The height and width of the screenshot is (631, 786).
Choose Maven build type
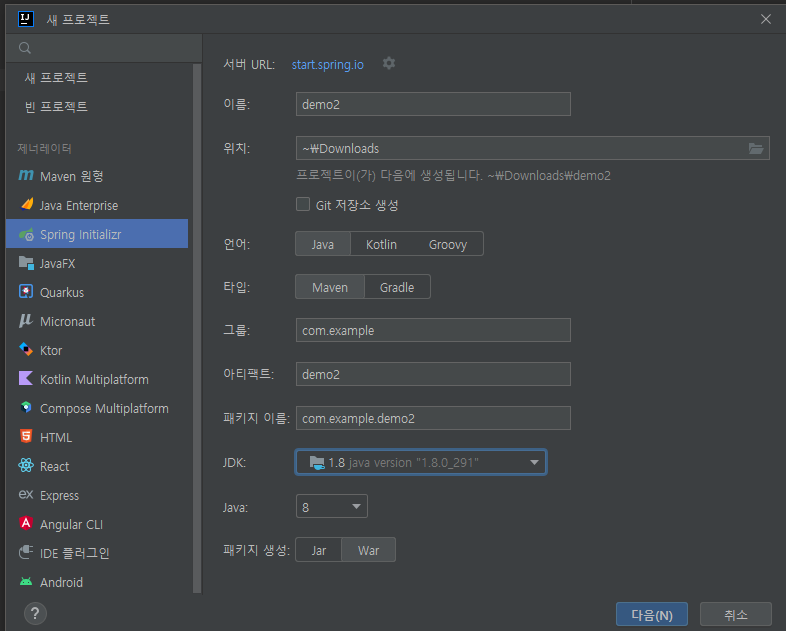click(330, 287)
